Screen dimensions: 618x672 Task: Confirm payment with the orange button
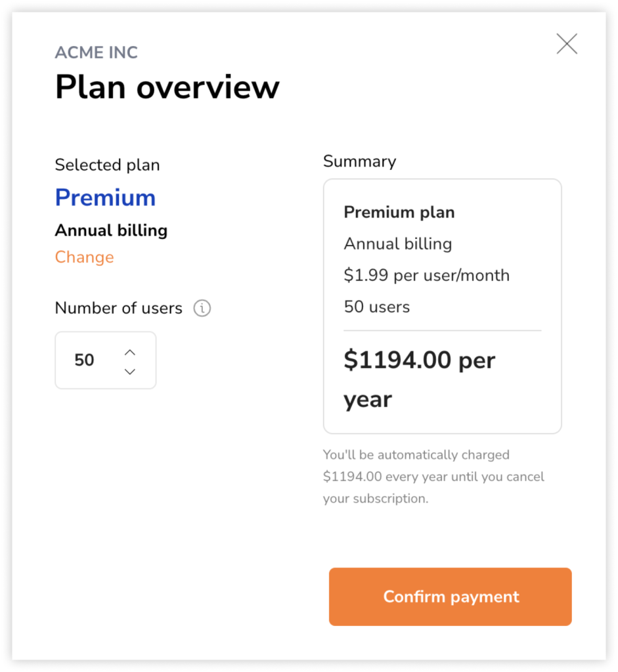click(450, 597)
